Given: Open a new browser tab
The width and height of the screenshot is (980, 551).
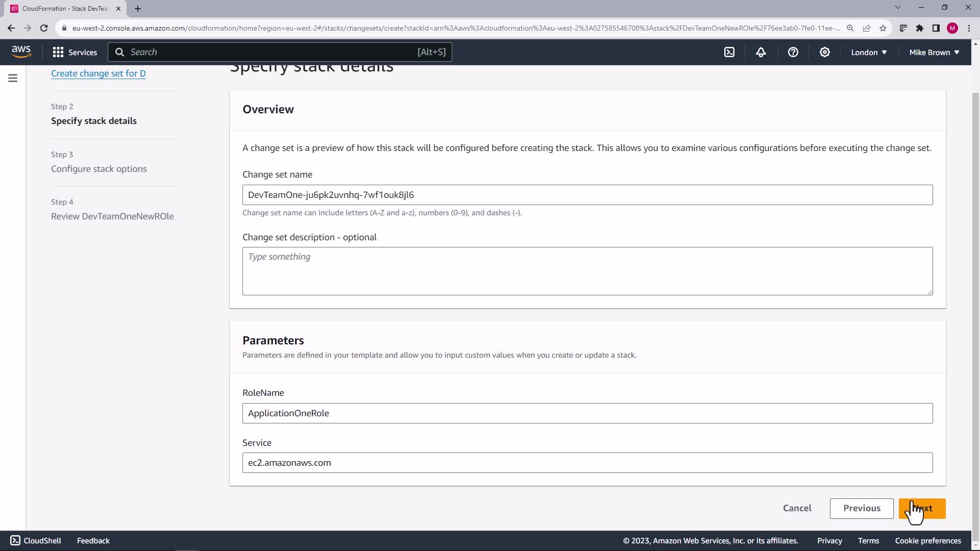Looking at the screenshot, I should (138, 9).
